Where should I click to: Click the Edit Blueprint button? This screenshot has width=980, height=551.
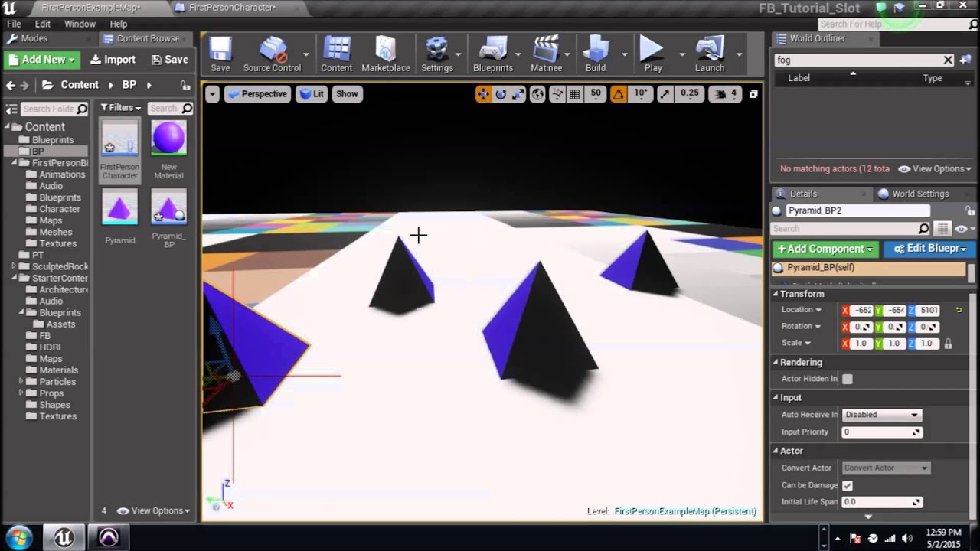pos(929,249)
